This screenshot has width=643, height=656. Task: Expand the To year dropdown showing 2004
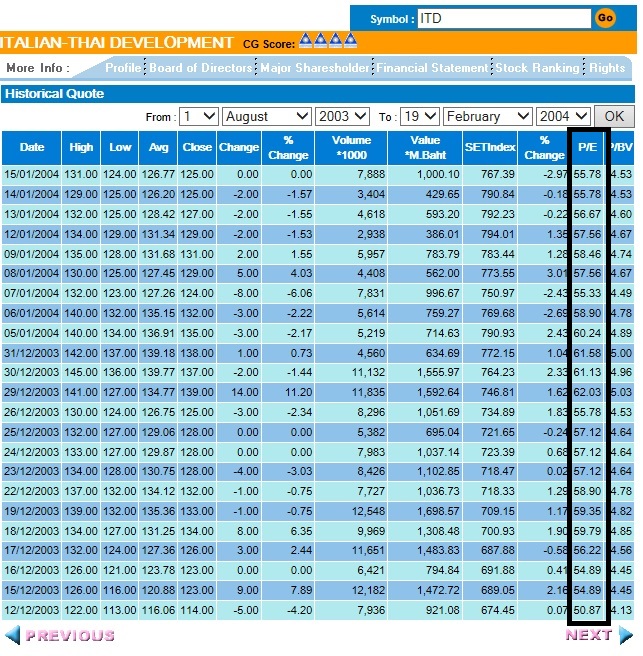point(564,116)
